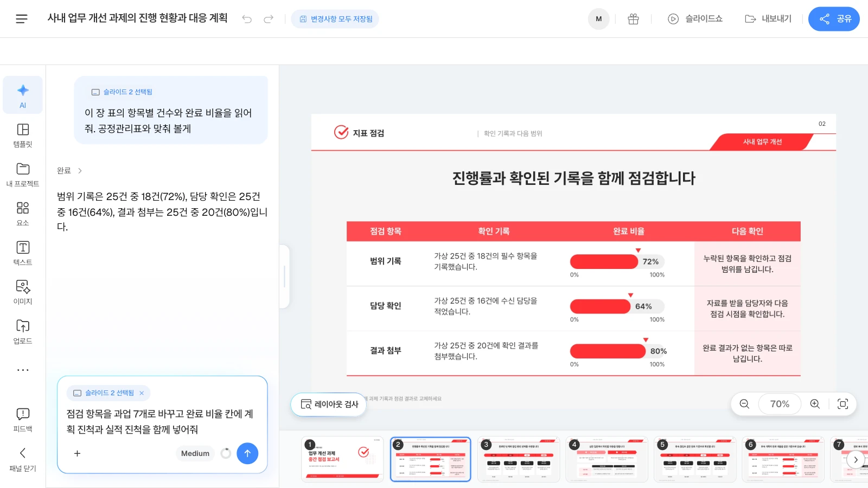
Task: Select slide 6 thumbnail
Action: click(783, 459)
